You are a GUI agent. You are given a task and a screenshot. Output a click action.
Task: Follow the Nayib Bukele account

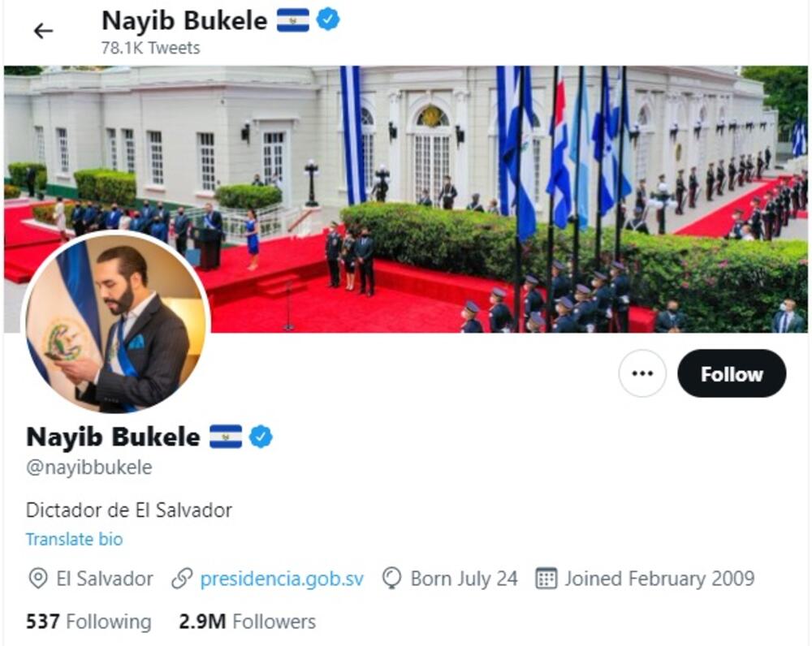tap(732, 373)
